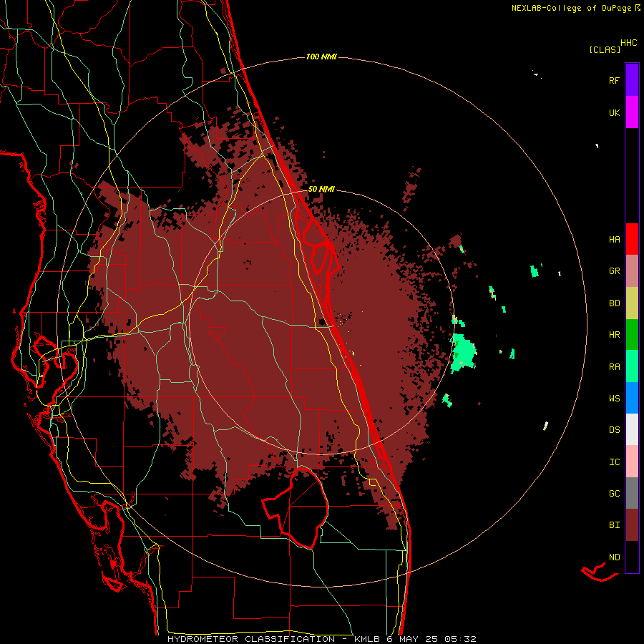Click the UK magenta legend swatch
This screenshot has height=644, width=644.
click(x=632, y=112)
